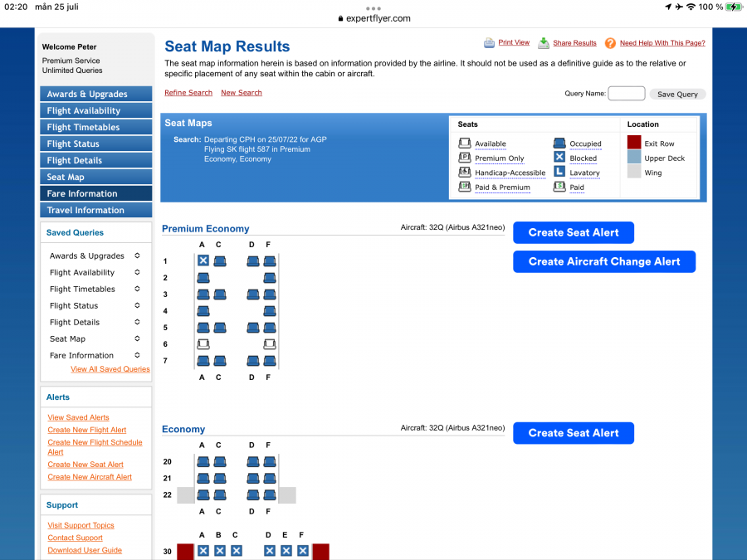Click the Lavatory legend icon
Image resolution: width=747 pixels, height=560 pixels.
coord(559,173)
